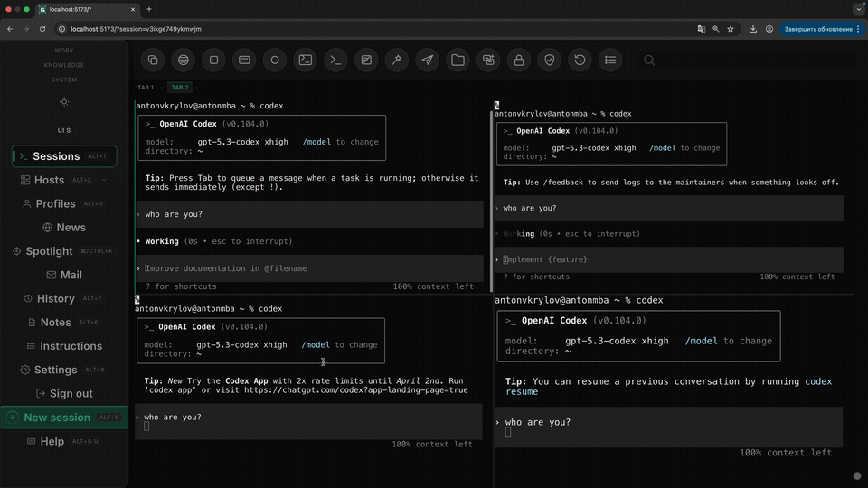This screenshot has height=488, width=868.
Task: Click the boxed terminal window toolbar icon
Action: pyautogui.click(x=305, y=60)
